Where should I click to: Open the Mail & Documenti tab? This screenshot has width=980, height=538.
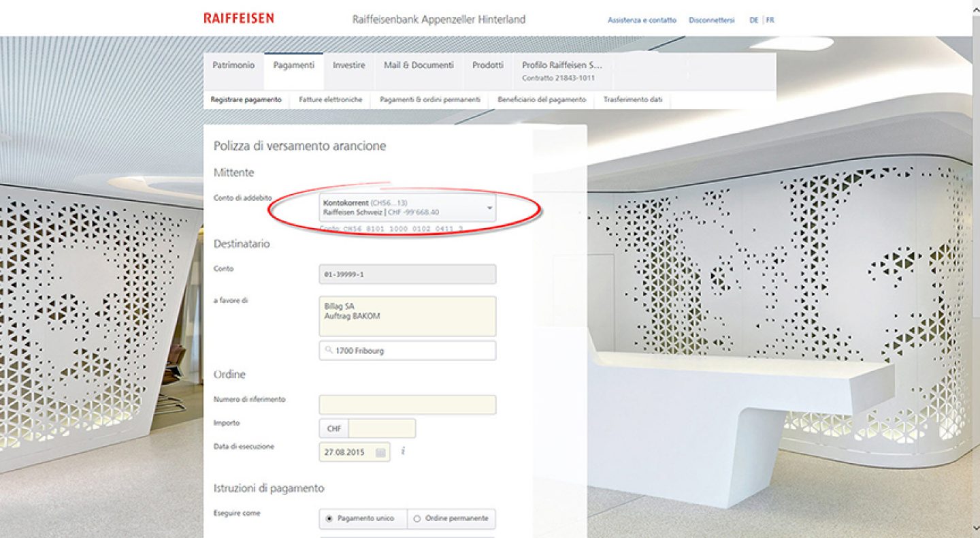click(419, 65)
